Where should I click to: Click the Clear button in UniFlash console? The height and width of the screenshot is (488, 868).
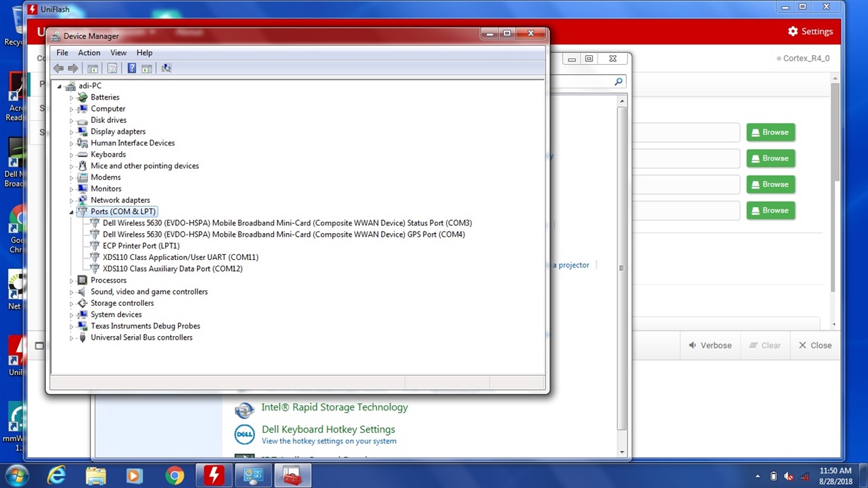[764, 345]
